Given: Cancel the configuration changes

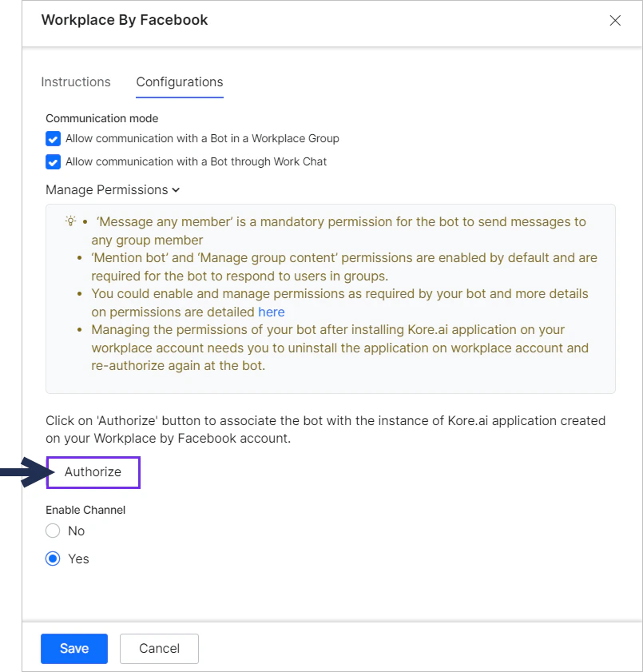Looking at the screenshot, I should [x=160, y=649].
